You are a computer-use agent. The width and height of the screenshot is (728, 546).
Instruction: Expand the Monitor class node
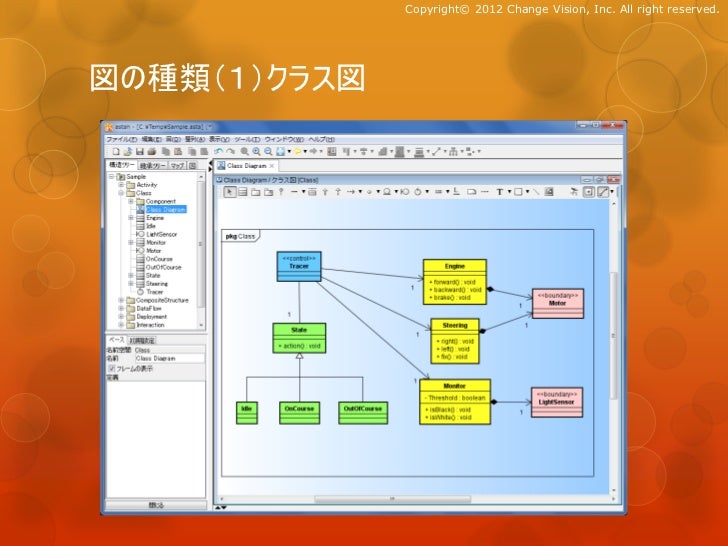point(131,242)
